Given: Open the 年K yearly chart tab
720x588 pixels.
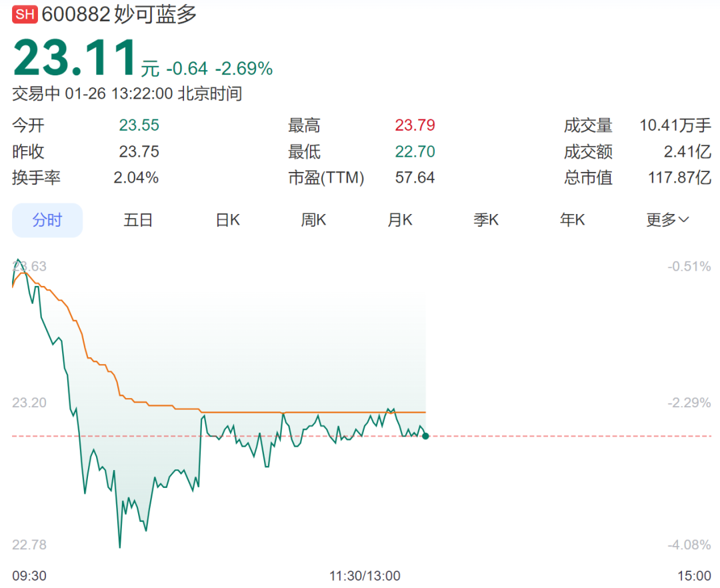Looking at the screenshot, I should click(572, 220).
